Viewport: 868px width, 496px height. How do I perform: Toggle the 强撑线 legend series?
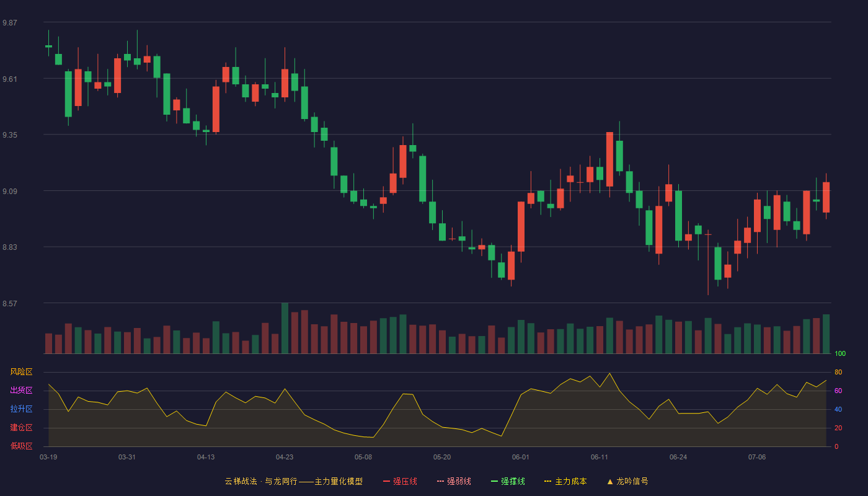(508, 481)
